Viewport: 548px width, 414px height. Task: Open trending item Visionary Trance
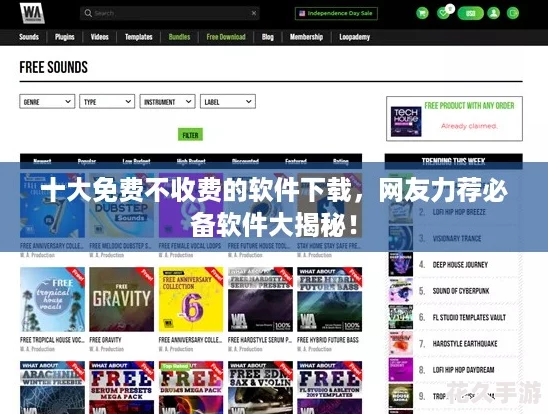coord(457,238)
